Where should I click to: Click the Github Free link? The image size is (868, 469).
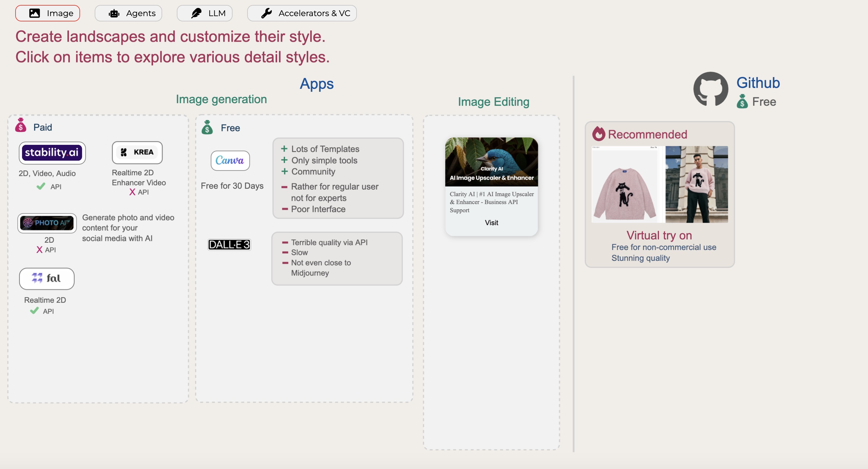click(x=758, y=82)
